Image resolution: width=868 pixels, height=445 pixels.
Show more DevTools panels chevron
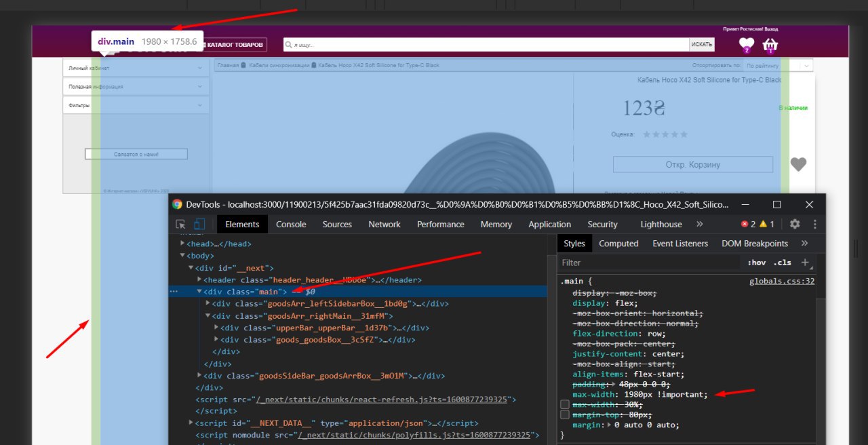pyautogui.click(x=700, y=224)
